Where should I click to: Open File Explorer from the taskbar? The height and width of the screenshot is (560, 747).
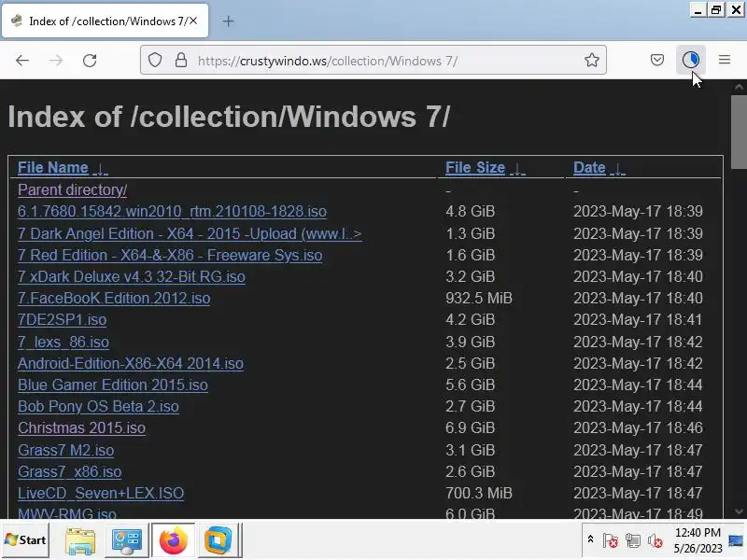click(80, 540)
